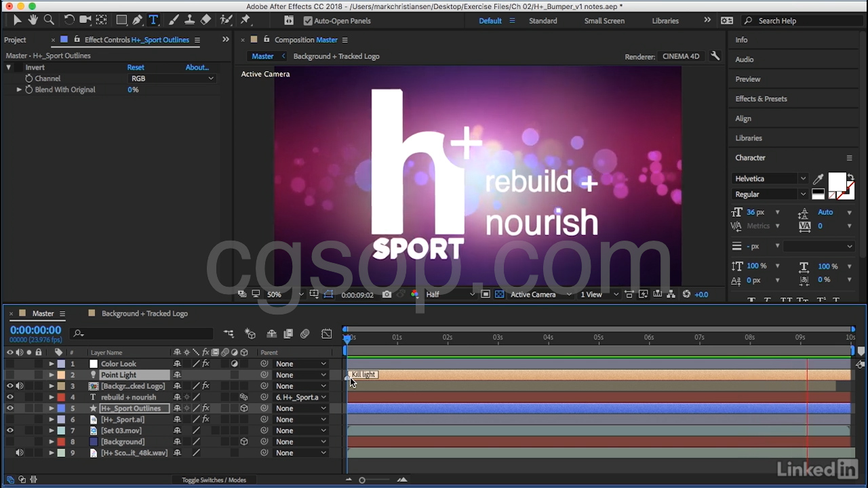
Task: Click Toggle Switches / Modes button
Action: coord(214,480)
